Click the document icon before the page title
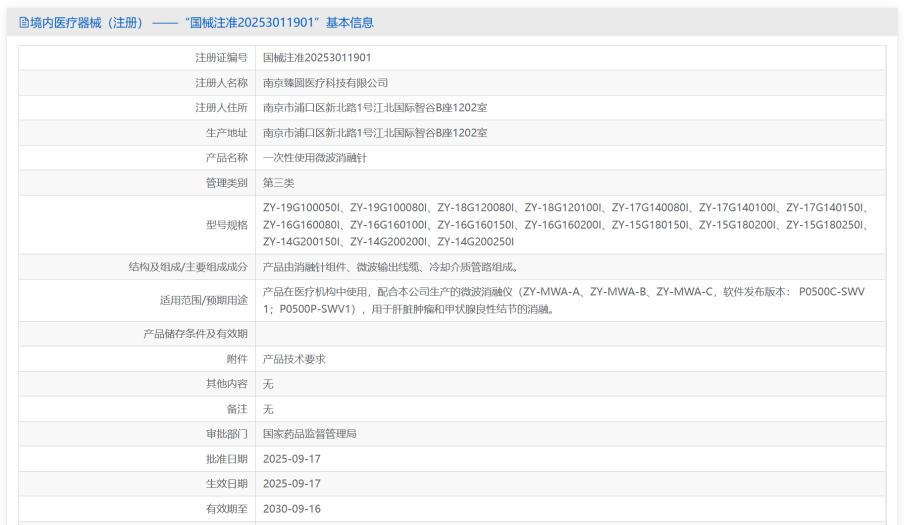The image size is (909, 525). pos(24,23)
